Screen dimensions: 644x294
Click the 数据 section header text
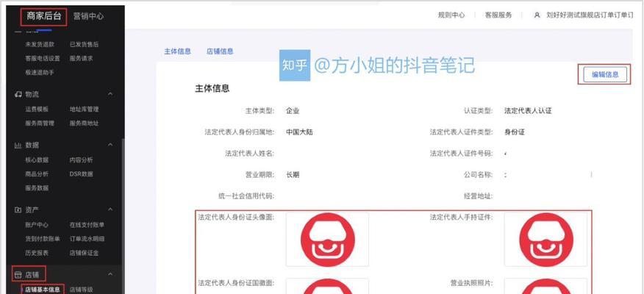coord(32,146)
